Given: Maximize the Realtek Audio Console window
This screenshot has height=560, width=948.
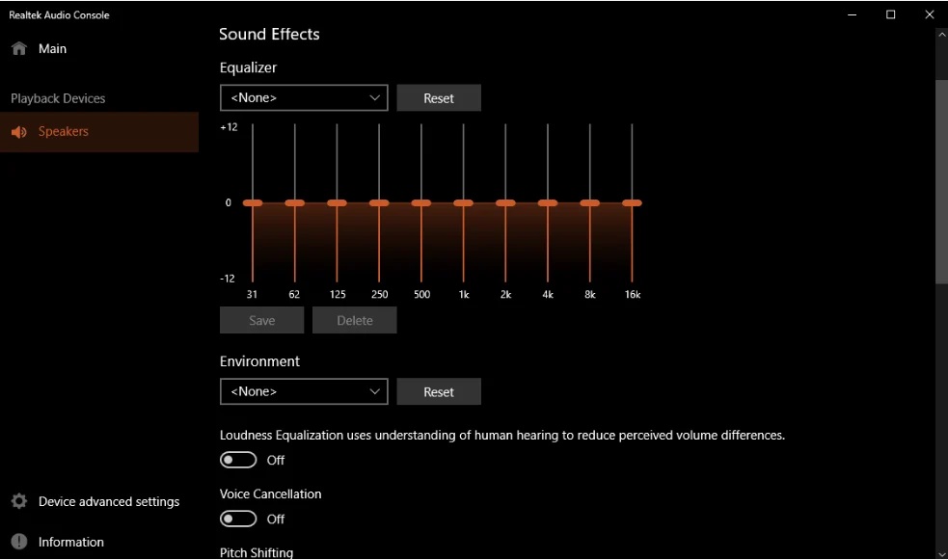Looking at the screenshot, I should click(x=890, y=14).
